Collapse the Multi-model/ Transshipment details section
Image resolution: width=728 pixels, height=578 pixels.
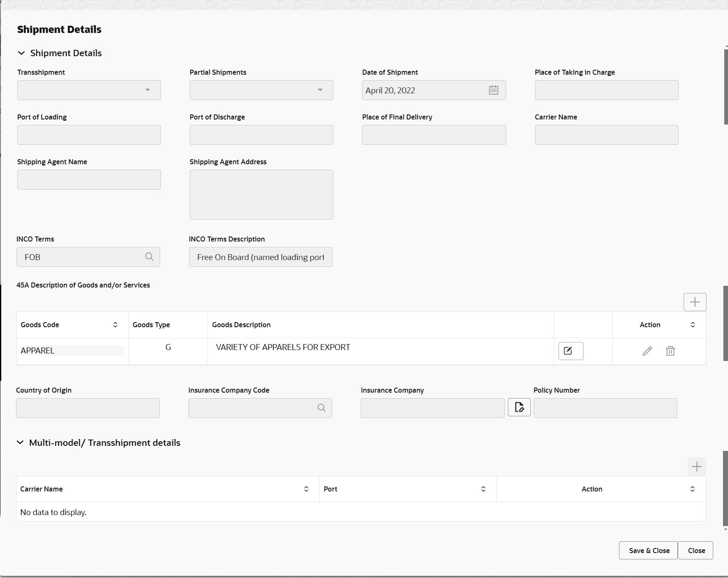pos(20,442)
